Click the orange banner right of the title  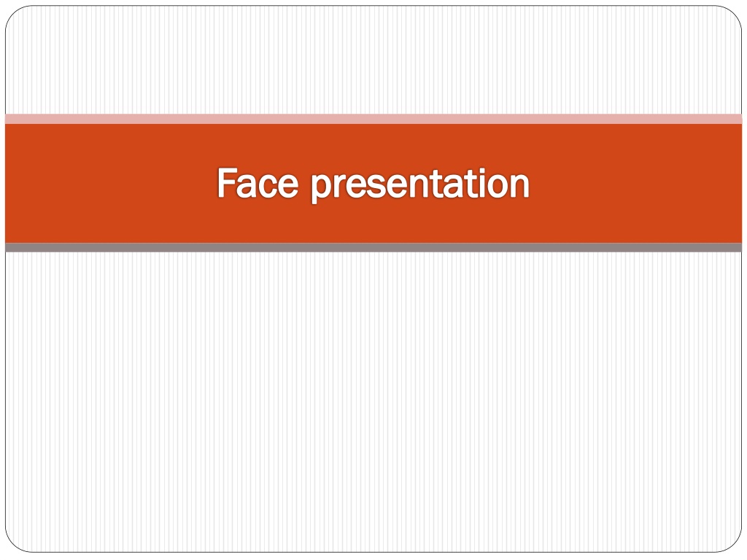coord(635,183)
